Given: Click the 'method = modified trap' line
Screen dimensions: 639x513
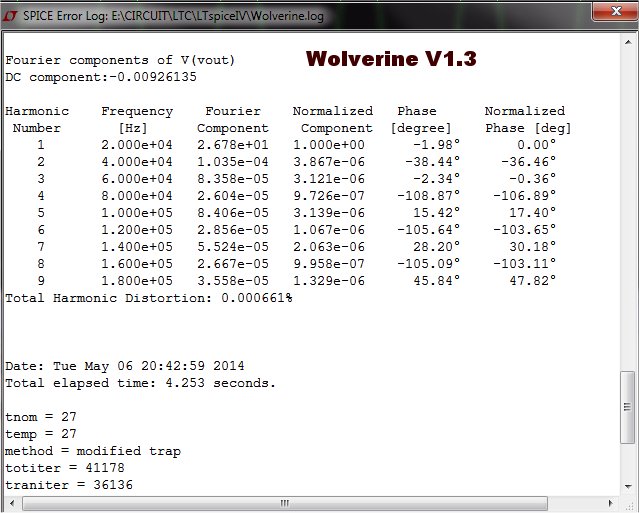Looking at the screenshot, I should 93,451.
